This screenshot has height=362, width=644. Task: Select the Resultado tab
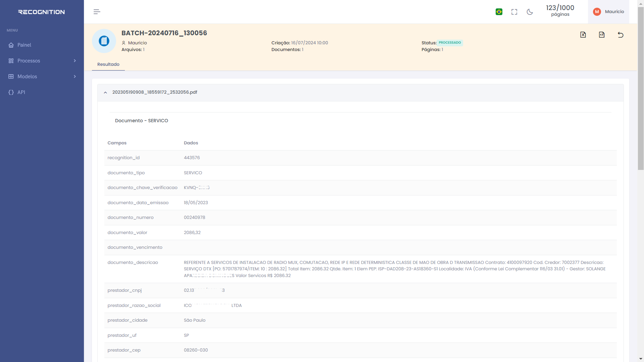click(108, 64)
